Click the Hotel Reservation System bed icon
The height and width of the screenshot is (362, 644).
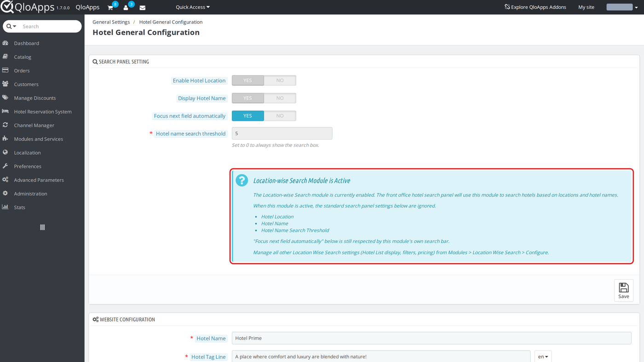coord(6,111)
